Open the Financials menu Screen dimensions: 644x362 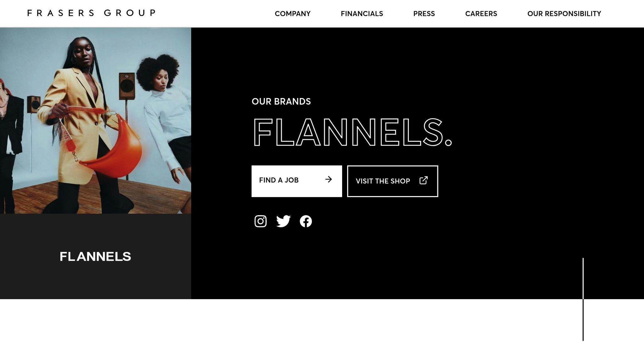[362, 14]
